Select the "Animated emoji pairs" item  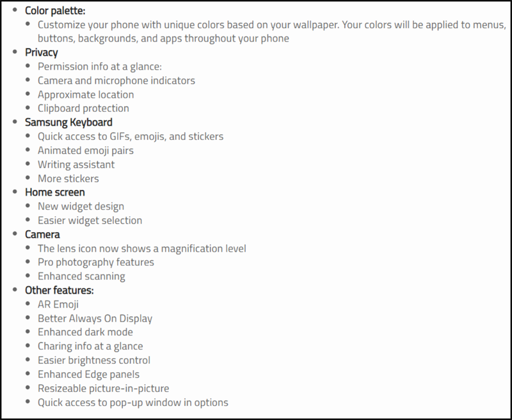point(86,150)
